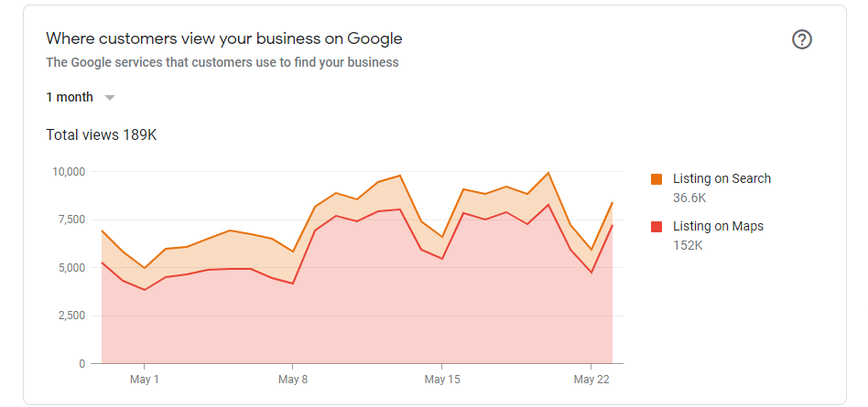Viewport: 868px width, 407px height.
Task: Select the Listing on Maps legend label
Action: click(718, 226)
